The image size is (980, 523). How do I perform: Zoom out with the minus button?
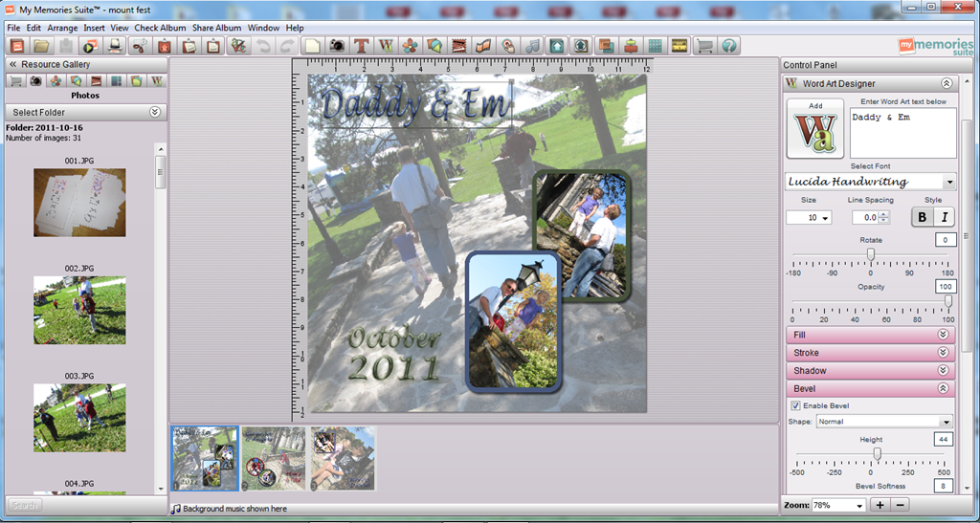click(x=900, y=505)
